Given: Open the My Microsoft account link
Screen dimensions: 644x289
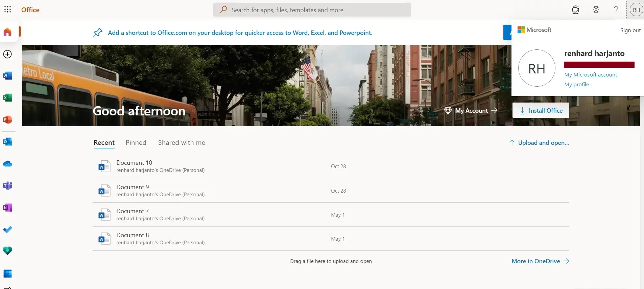Looking at the screenshot, I should [x=591, y=75].
